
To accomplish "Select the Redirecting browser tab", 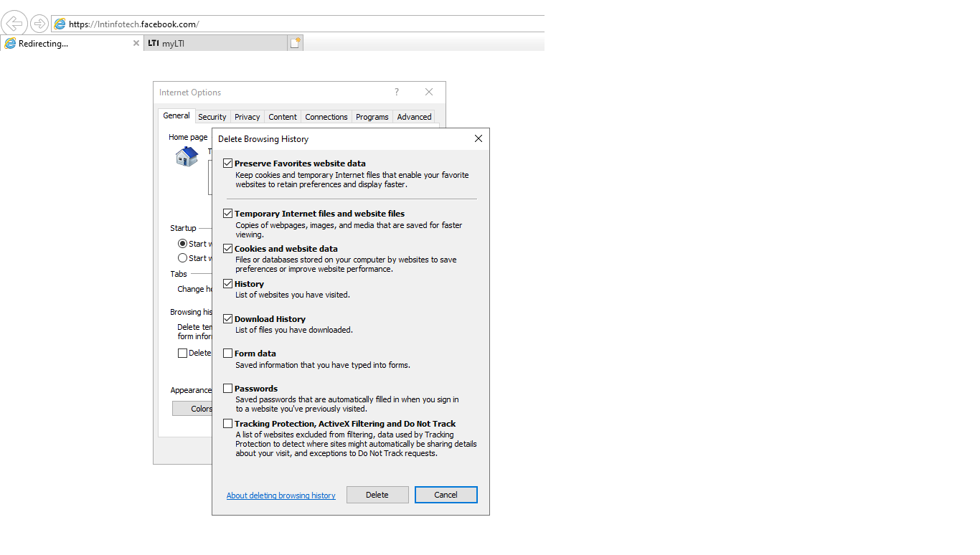I will point(72,43).
